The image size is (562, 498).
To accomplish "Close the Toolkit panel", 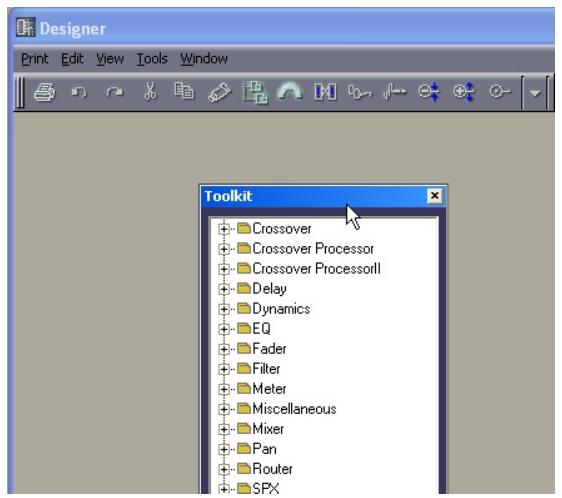I will pyautogui.click(x=434, y=196).
